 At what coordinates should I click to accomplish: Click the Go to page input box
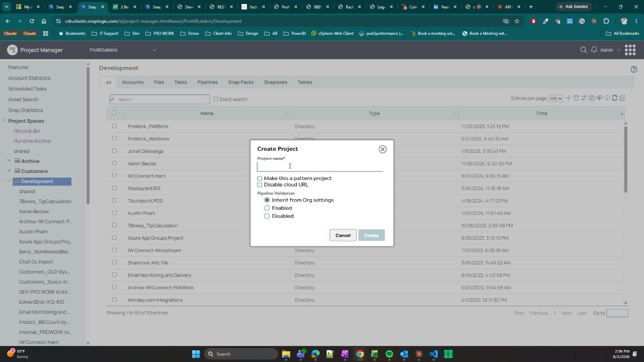617,313
